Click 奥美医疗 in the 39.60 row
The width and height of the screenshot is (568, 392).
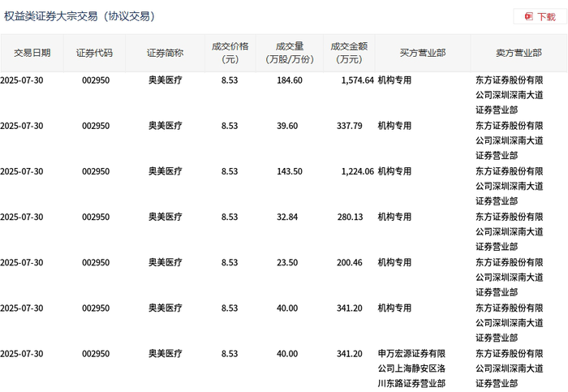(x=166, y=126)
